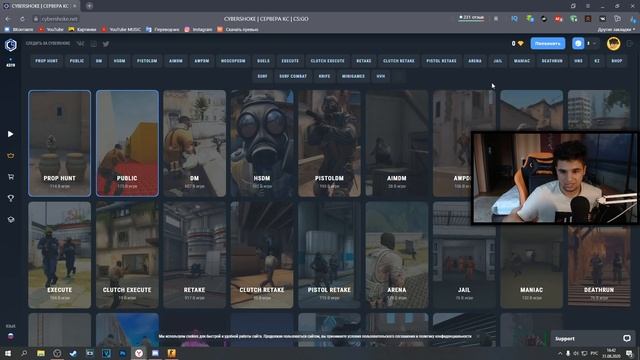Select the NOSCOPEDM mode tab
640x360 pixels.
coord(233,61)
